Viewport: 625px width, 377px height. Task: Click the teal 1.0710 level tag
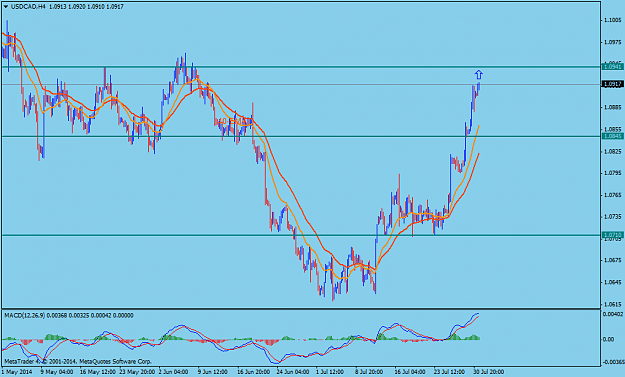click(613, 235)
